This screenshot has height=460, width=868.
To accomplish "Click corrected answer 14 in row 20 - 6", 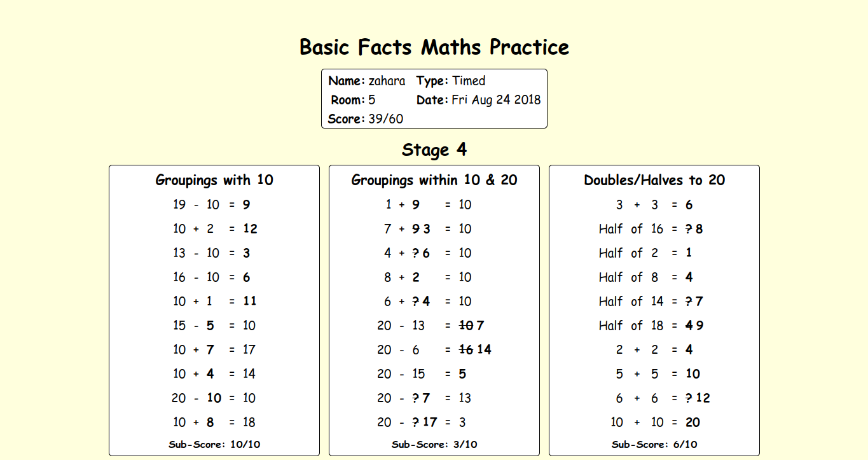I will [485, 350].
